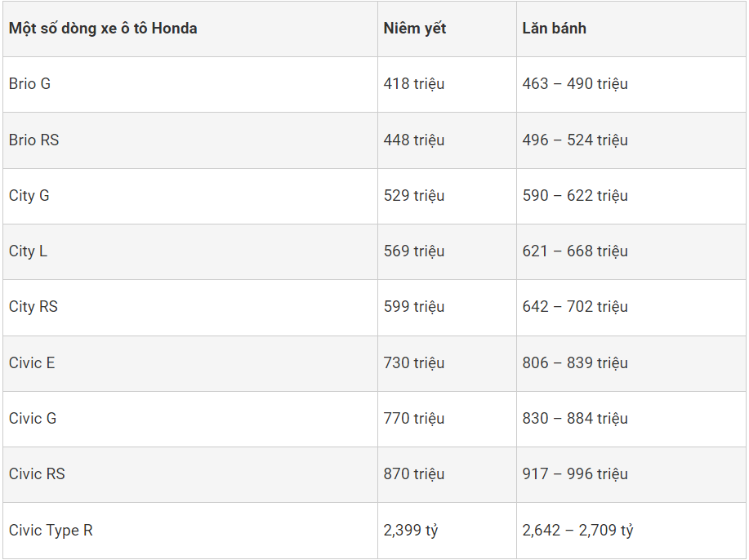
Task: Click the 496 – 524 triệu on-road price
Action: pyautogui.click(x=575, y=140)
